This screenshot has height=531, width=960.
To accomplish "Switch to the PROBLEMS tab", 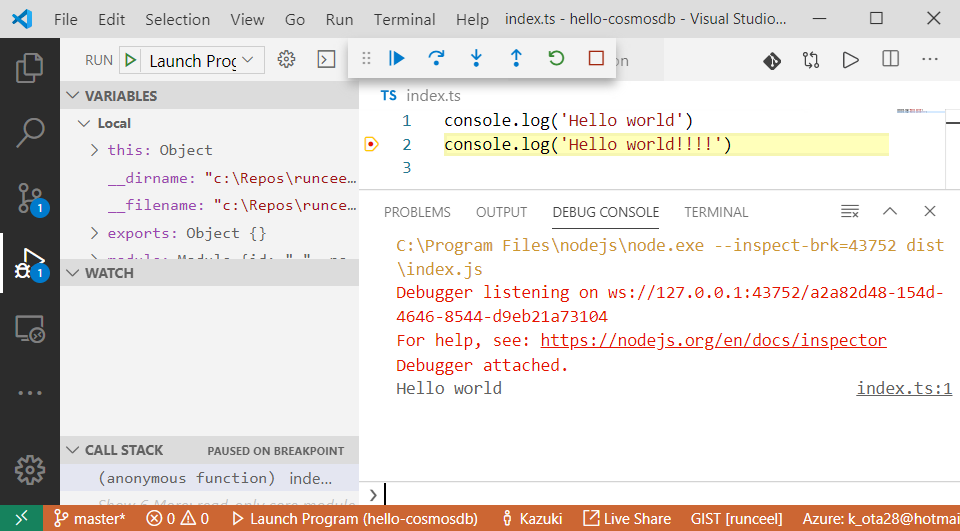I will coord(417,212).
